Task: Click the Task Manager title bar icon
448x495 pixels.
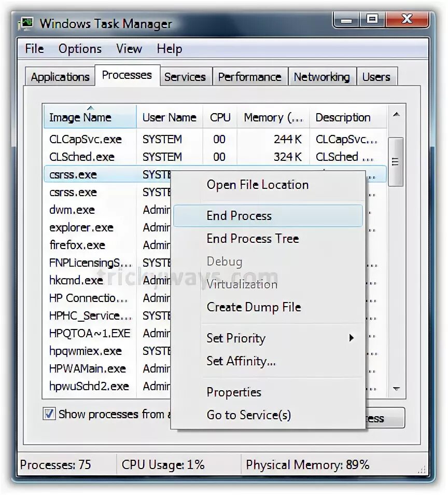Action: 26,24
